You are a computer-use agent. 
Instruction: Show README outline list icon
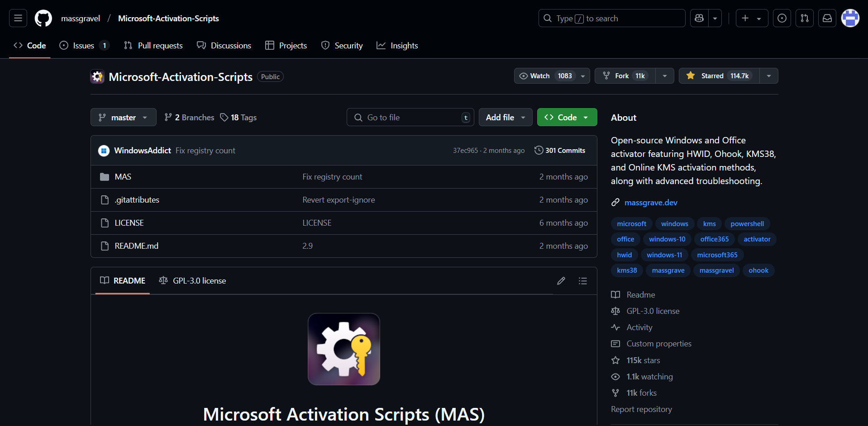(x=583, y=281)
